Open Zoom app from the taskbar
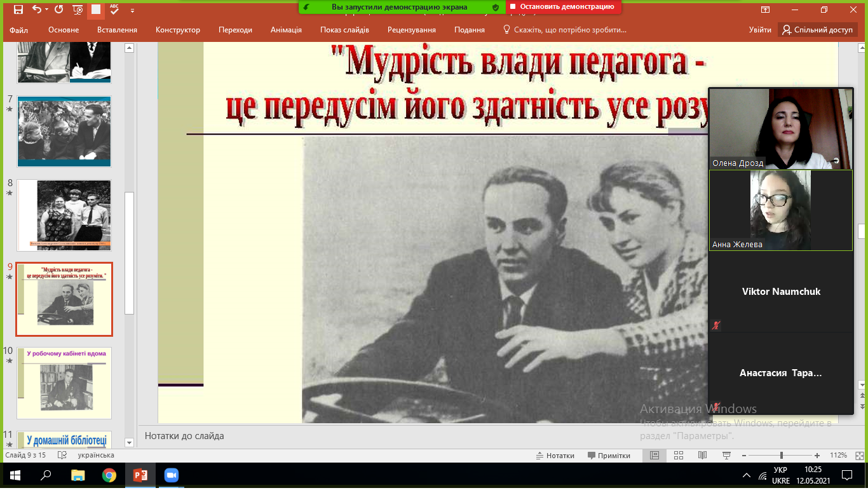Viewport: 868px width, 495px height. click(171, 475)
